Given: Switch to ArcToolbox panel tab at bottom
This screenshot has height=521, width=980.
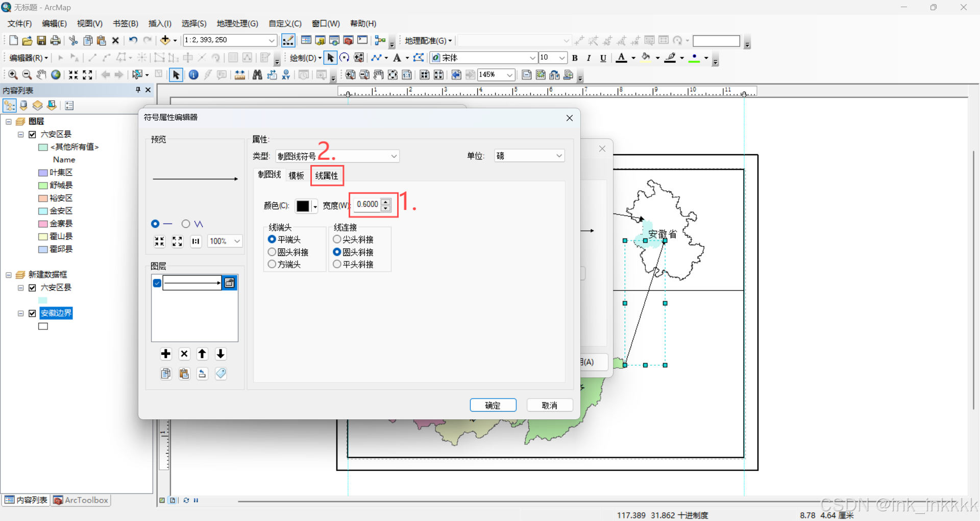Looking at the screenshot, I should pyautogui.click(x=81, y=500).
